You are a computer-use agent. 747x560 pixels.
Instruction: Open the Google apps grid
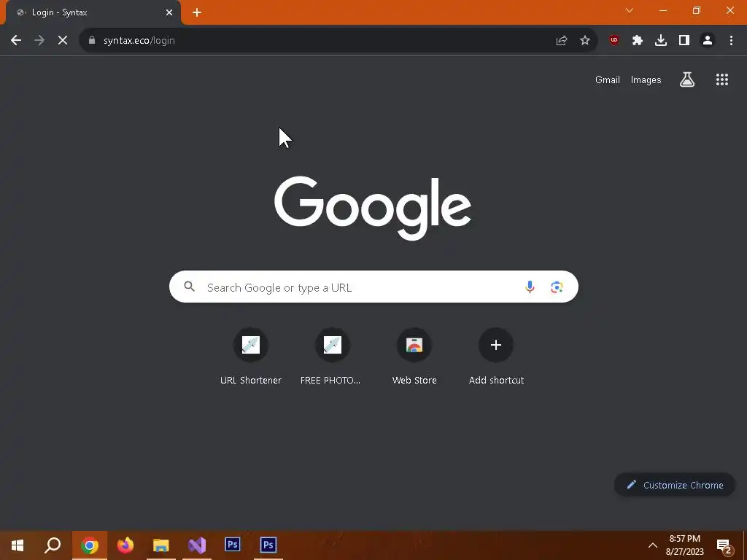(x=721, y=79)
